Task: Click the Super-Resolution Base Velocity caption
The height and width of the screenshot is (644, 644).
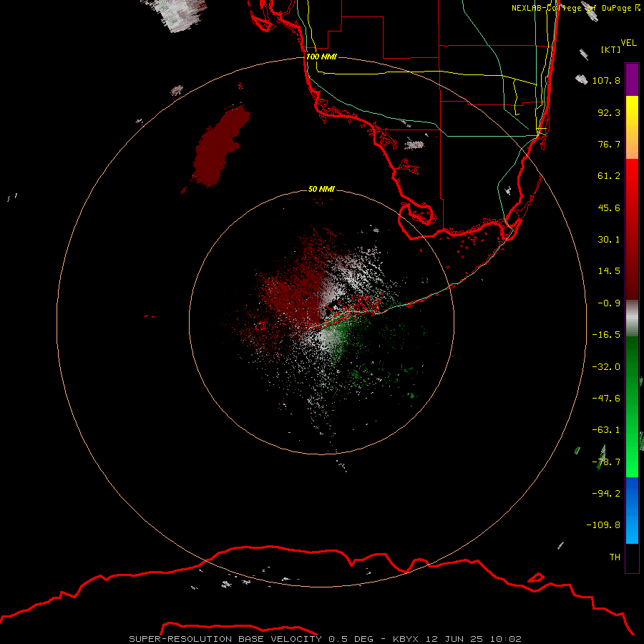Action: pos(325,639)
